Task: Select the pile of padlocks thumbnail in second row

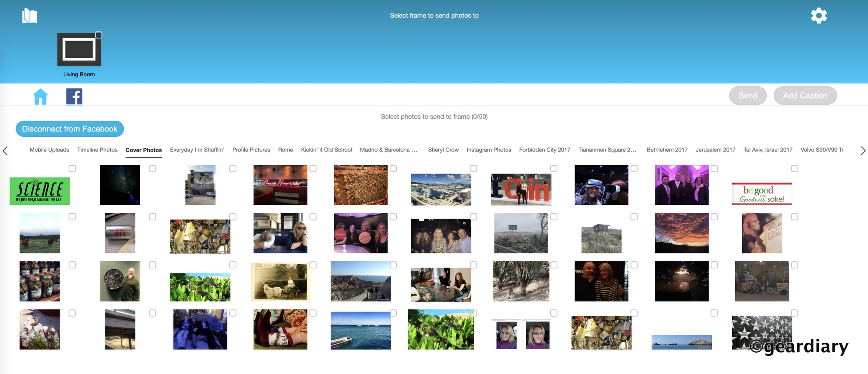Action: [x=200, y=236]
